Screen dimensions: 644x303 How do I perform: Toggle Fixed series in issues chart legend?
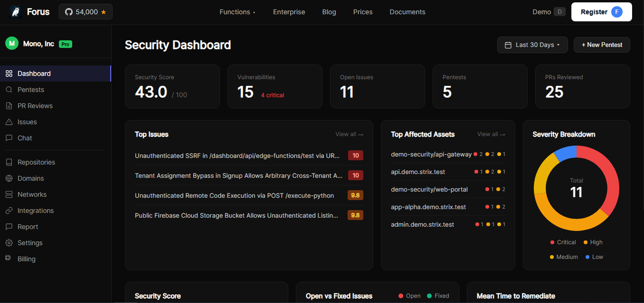[438, 296]
